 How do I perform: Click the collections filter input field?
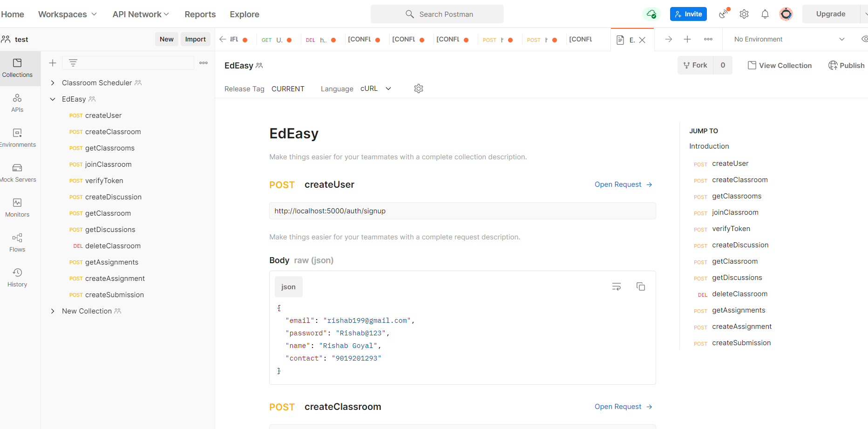pyautogui.click(x=129, y=63)
